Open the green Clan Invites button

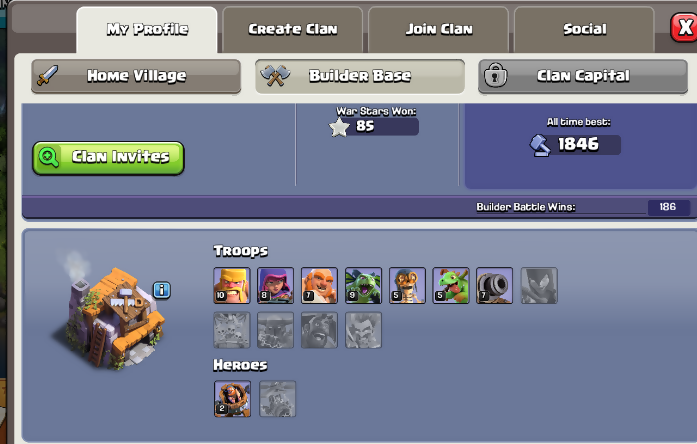tap(108, 158)
